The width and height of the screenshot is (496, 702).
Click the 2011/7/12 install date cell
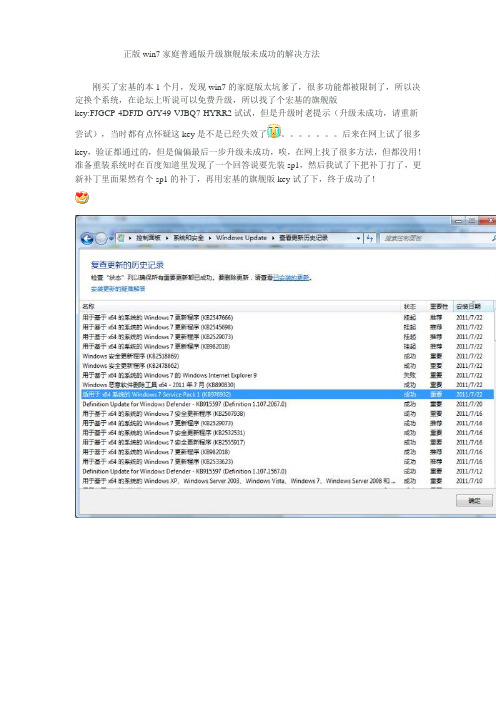[469, 471]
